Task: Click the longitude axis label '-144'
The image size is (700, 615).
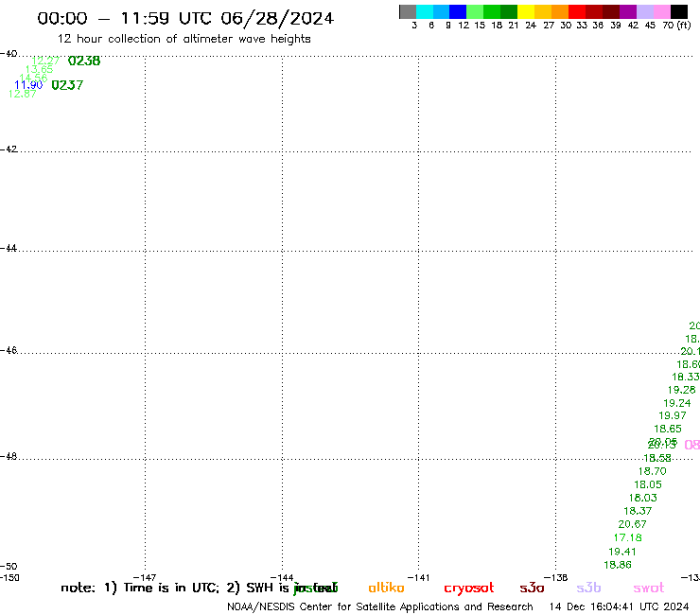Action: pyautogui.click(x=282, y=577)
